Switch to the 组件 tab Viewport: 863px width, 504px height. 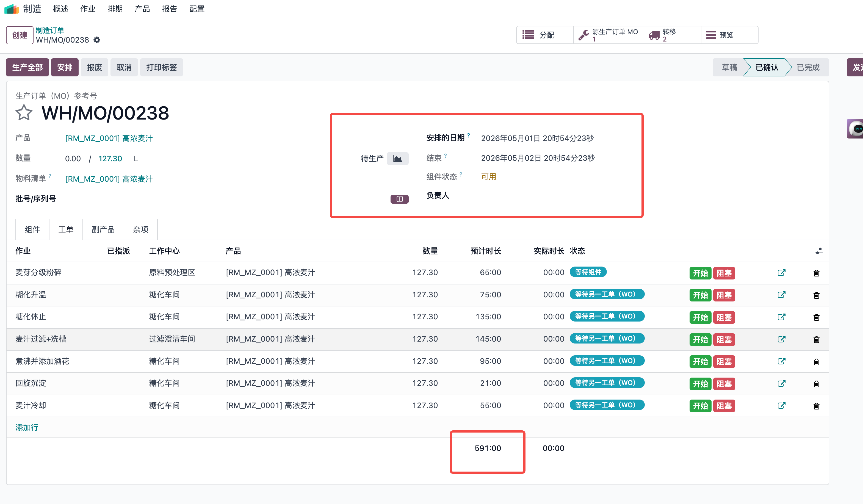(x=32, y=229)
